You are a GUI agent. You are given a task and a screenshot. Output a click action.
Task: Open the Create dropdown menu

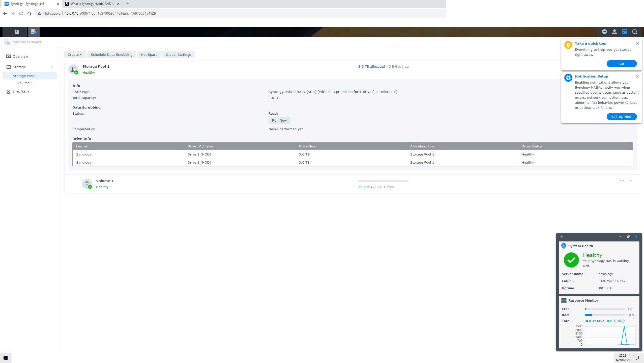click(x=75, y=55)
